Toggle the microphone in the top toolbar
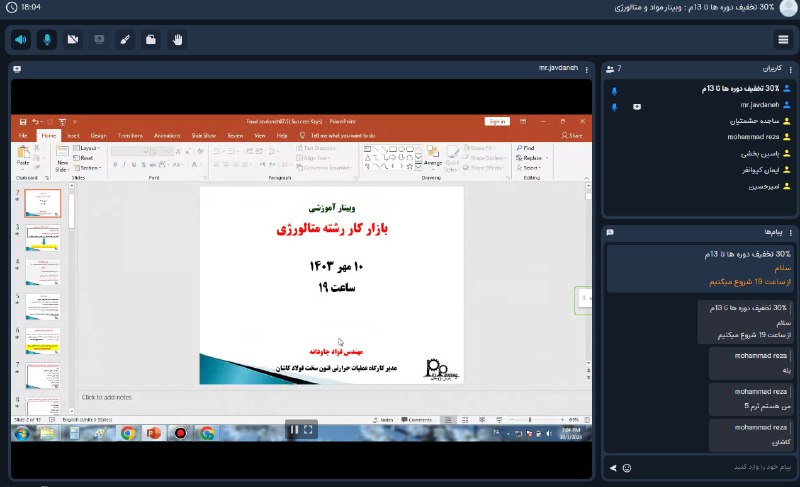Image resolution: width=800 pixels, height=487 pixels. click(x=47, y=40)
